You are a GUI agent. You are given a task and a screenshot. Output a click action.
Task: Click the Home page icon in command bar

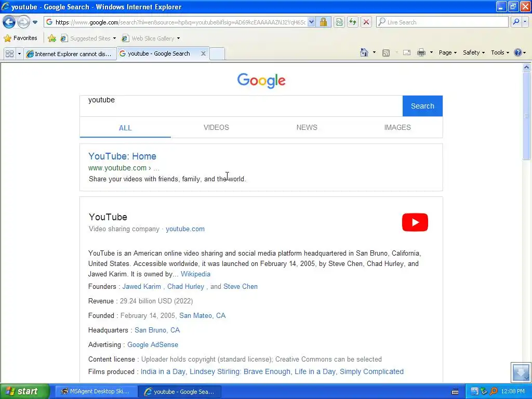364,52
